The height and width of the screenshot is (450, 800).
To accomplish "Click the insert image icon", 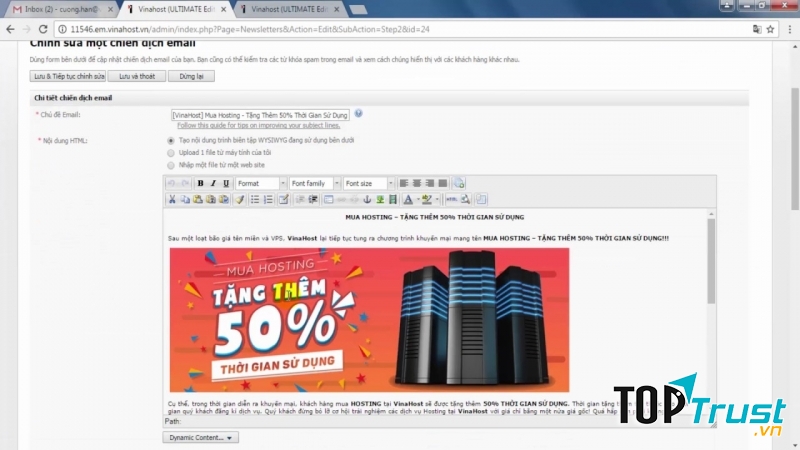I will pos(380,199).
